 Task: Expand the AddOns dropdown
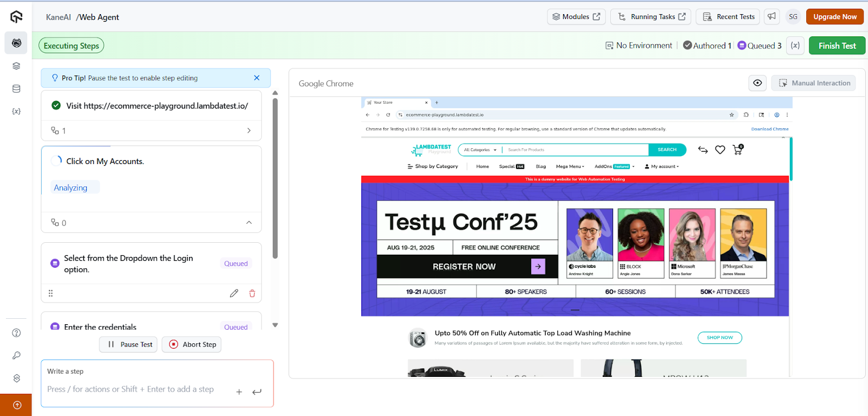[615, 167]
